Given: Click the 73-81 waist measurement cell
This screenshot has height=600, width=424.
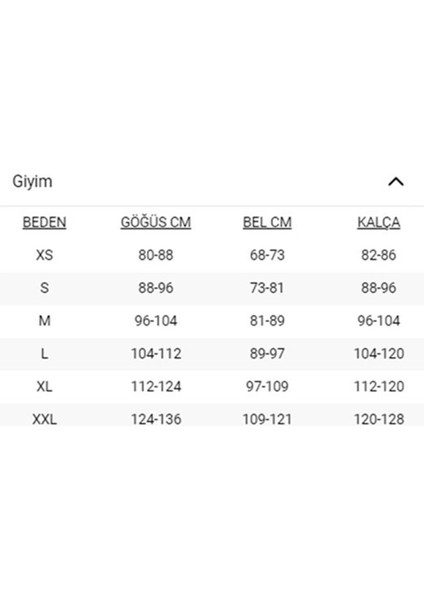Looking at the screenshot, I should click(x=267, y=288).
